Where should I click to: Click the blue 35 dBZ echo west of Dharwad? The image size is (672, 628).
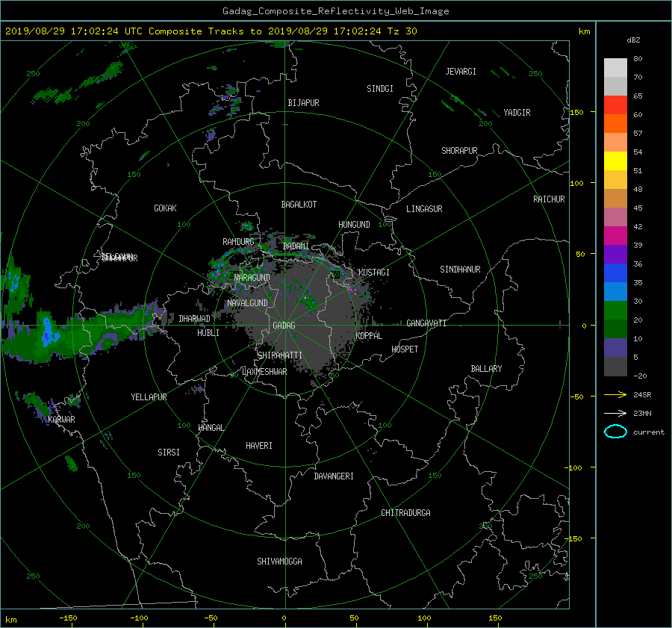tap(49, 333)
